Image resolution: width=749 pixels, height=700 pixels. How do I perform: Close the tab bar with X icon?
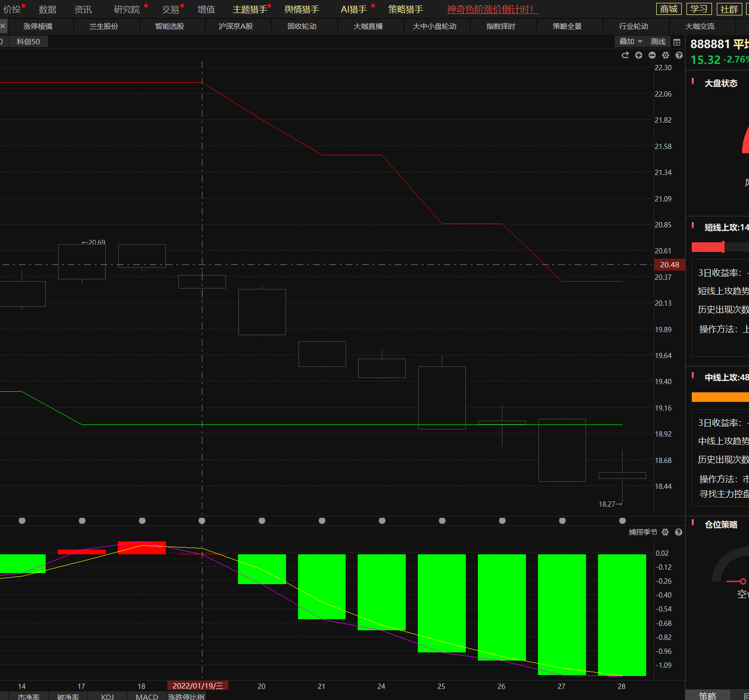(x=3, y=26)
